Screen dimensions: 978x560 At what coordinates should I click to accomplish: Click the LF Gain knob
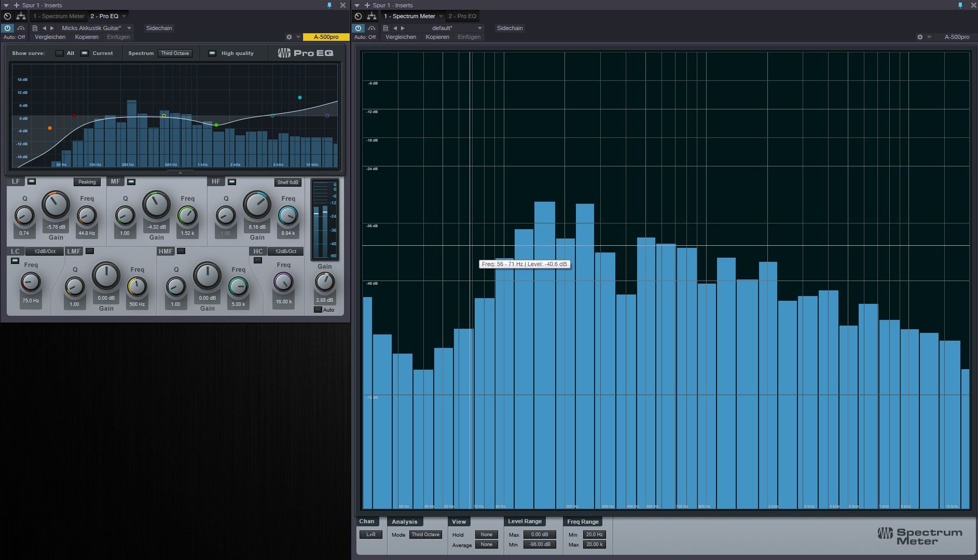click(x=56, y=204)
